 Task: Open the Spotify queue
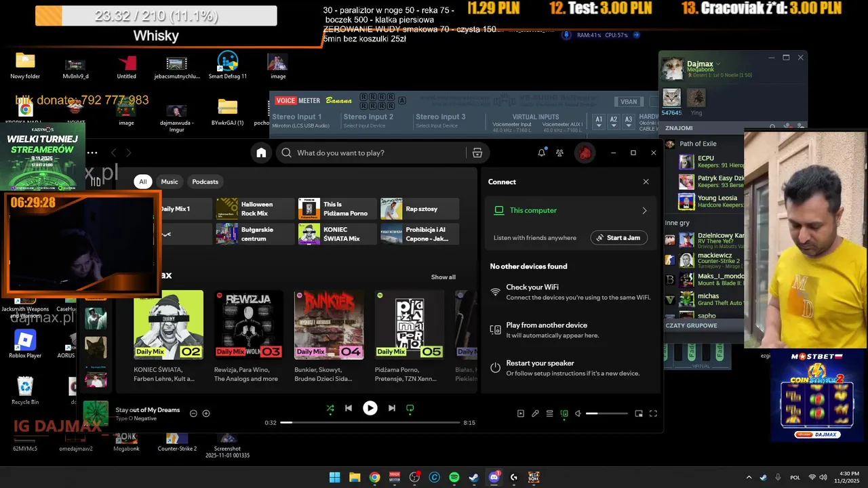pos(549,413)
